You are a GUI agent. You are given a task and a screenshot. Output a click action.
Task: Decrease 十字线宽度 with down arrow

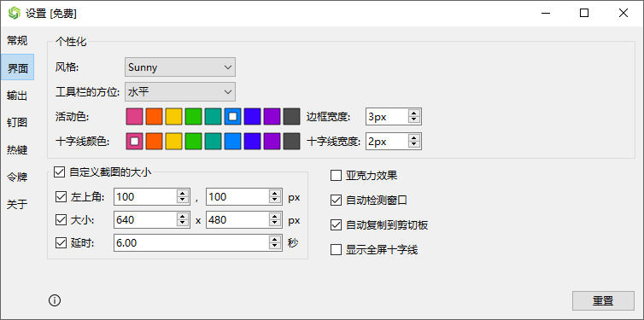pos(414,145)
